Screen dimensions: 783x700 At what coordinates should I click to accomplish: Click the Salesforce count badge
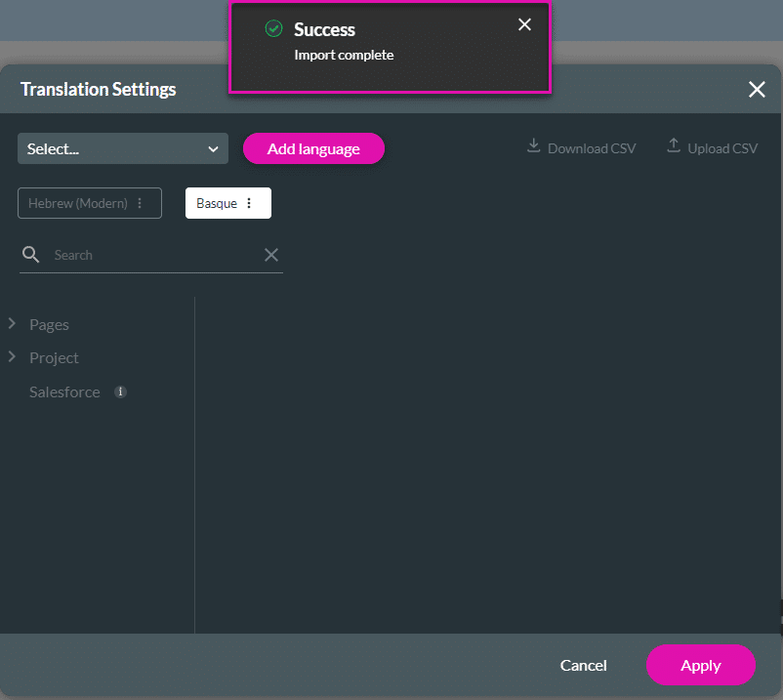(x=120, y=391)
